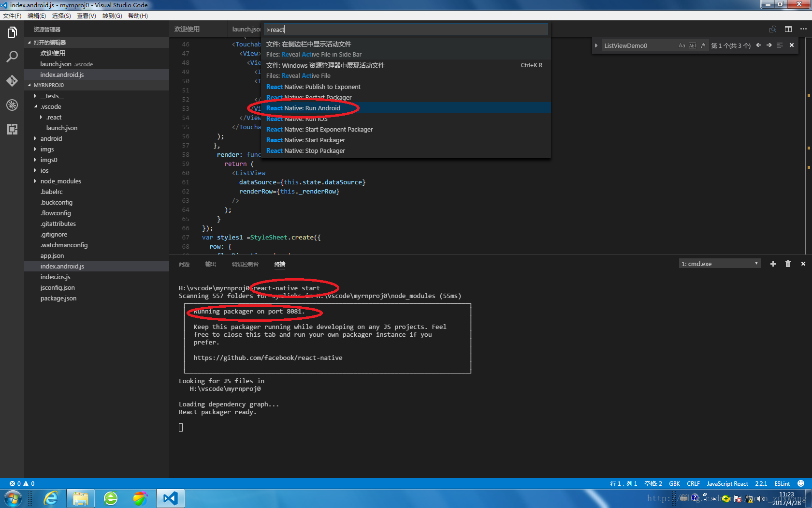Viewport: 812px width, 508px height.
Task: Toggle Match Whole Word in the find widget
Action: pos(692,45)
